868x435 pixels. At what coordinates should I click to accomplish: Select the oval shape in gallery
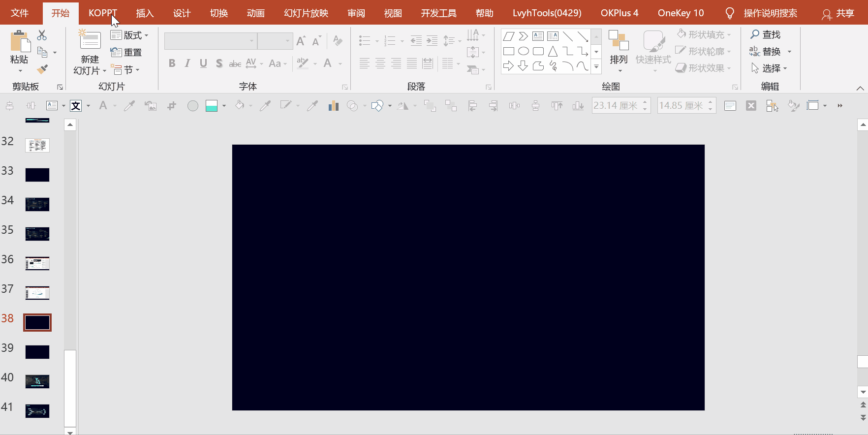(x=524, y=51)
